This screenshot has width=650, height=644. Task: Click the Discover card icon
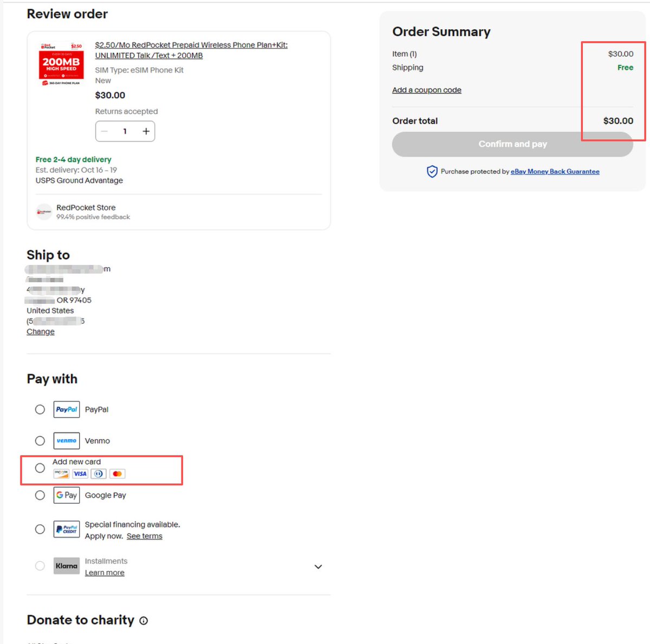coord(61,474)
